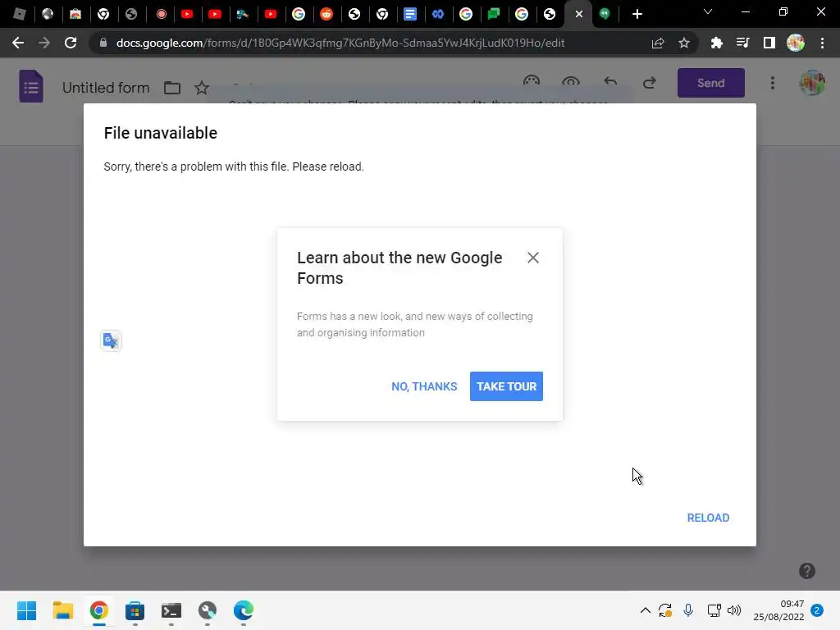Screen dimensions: 840x630
Task: Switch to the Roblox tab
Action: point(20,14)
